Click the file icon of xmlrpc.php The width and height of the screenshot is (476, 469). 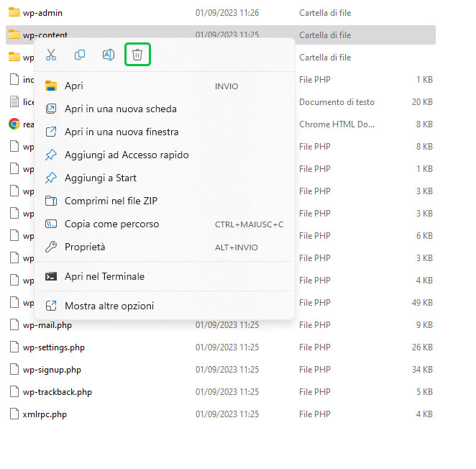pos(14,414)
